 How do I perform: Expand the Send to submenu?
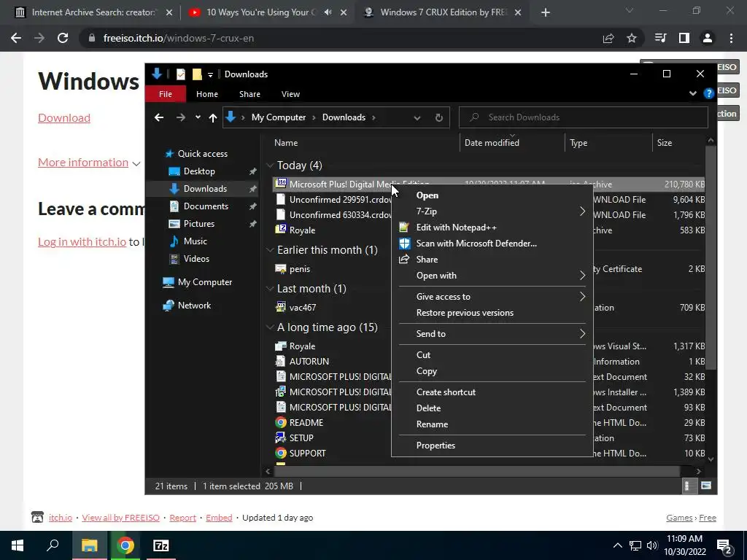click(x=582, y=333)
